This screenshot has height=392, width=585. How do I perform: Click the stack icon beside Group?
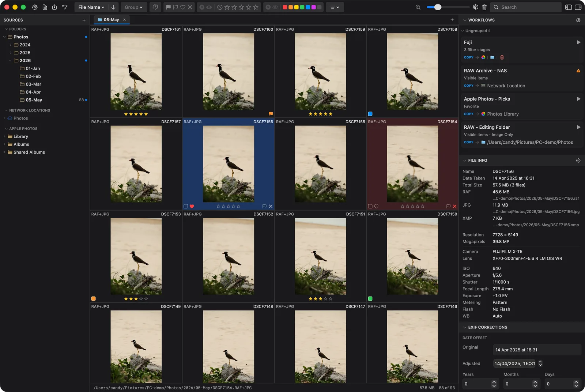click(155, 7)
